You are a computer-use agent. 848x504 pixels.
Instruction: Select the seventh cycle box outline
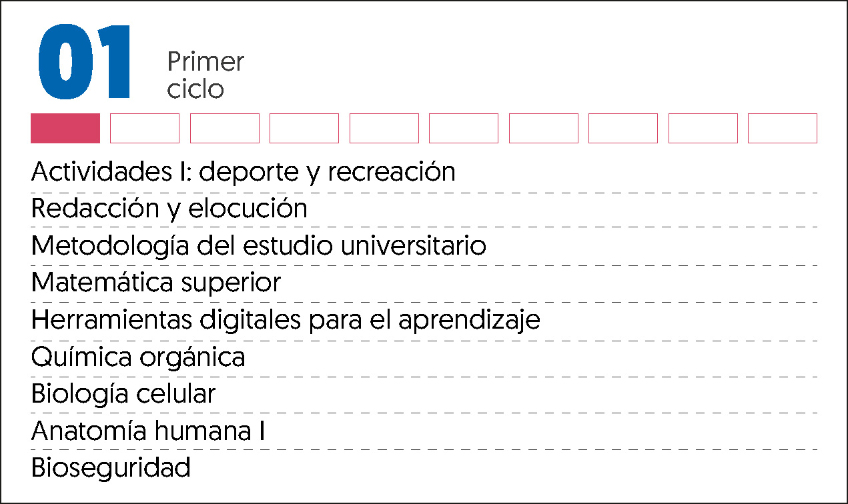[544, 128]
